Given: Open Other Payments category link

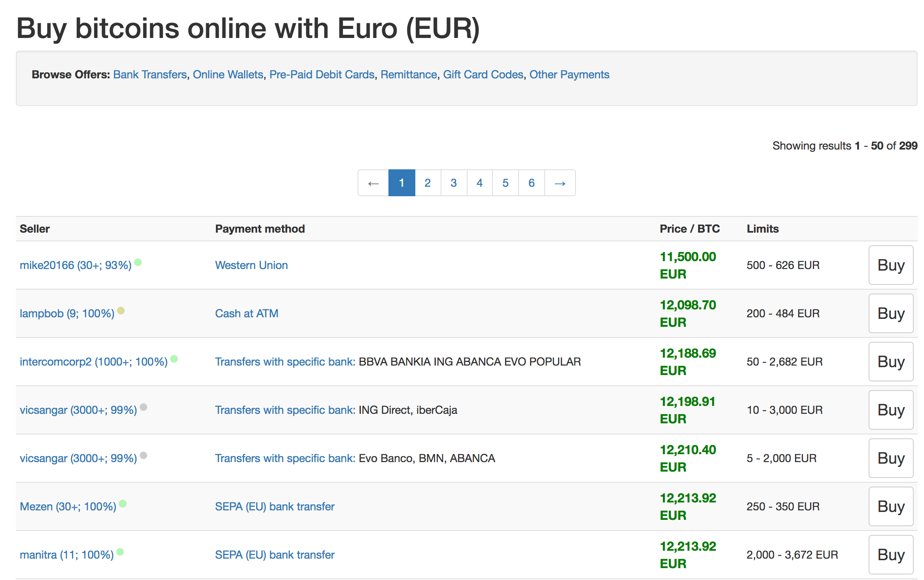Looking at the screenshot, I should [569, 74].
